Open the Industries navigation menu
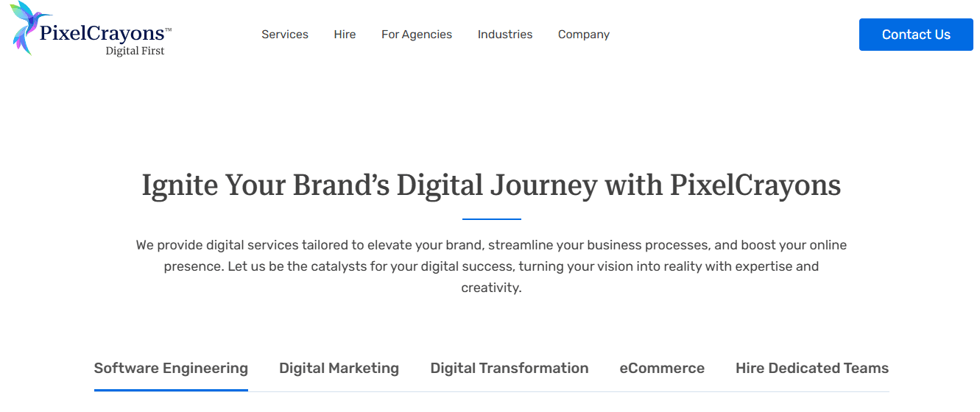Image resolution: width=980 pixels, height=412 pixels. (505, 35)
